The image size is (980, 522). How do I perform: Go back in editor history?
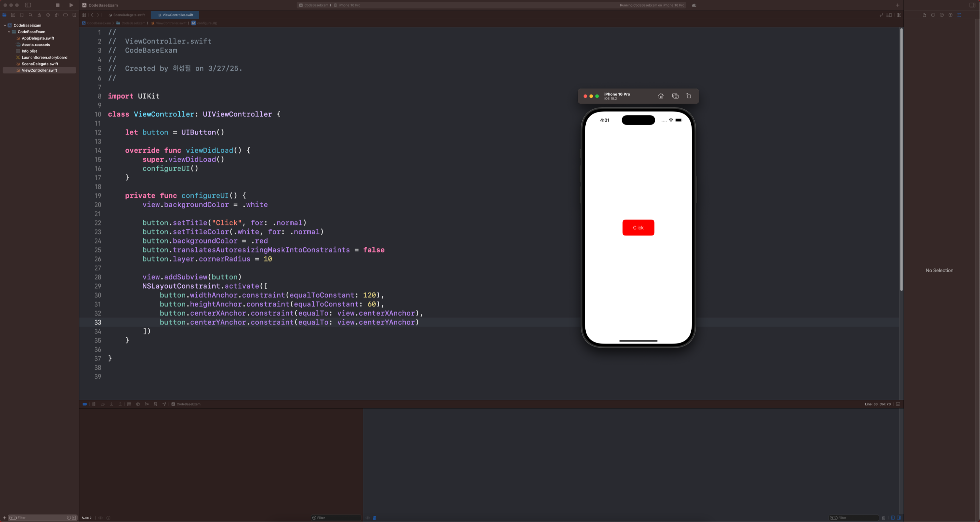[92, 15]
